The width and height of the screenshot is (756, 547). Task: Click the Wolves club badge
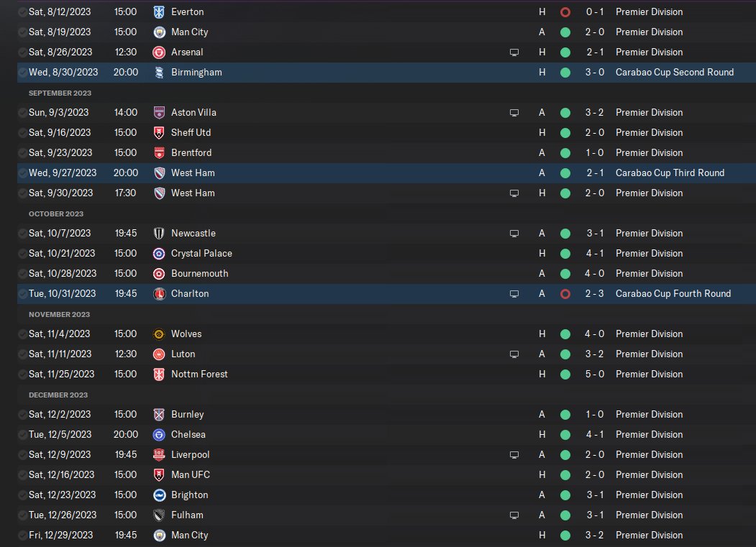pyautogui.click(x=159, y=334)
